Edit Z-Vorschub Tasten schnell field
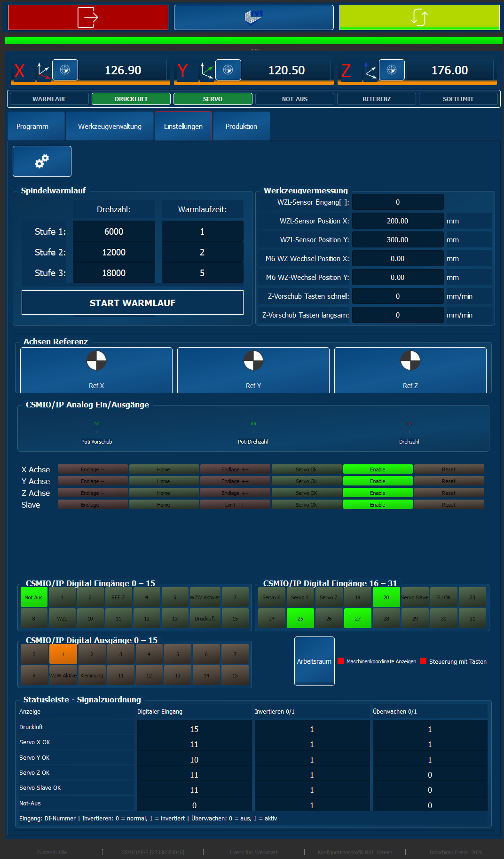The width and height of the screenshot is (504, 859). (398, 296)
